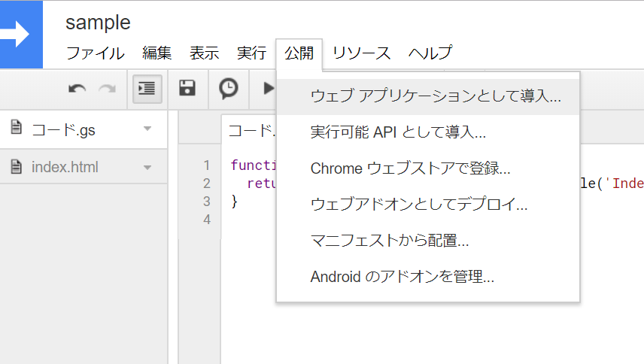Open the 表示 menu
Screen dimensions: 644x364
click(x=204, y=53)
